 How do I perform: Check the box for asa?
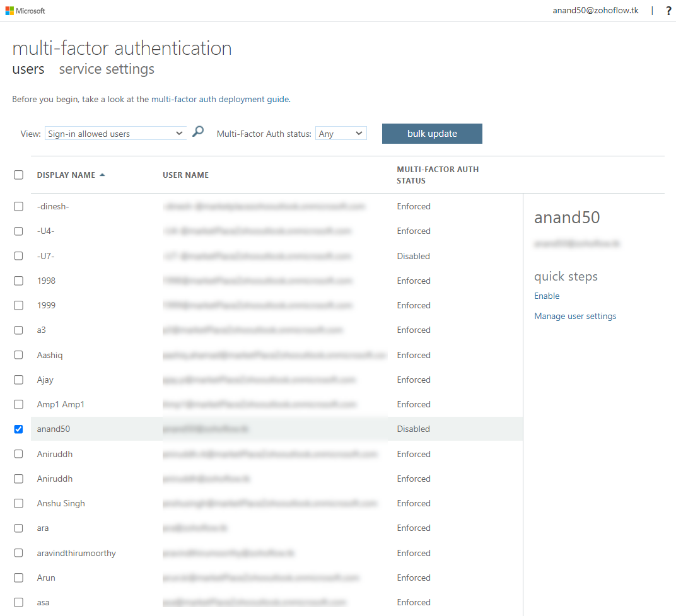click(18, 602)
